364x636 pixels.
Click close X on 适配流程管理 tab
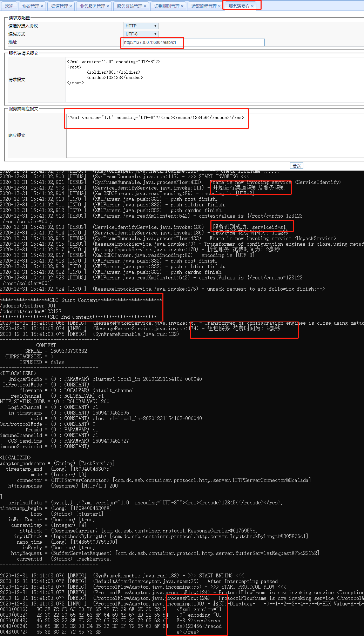pos(219,6)
